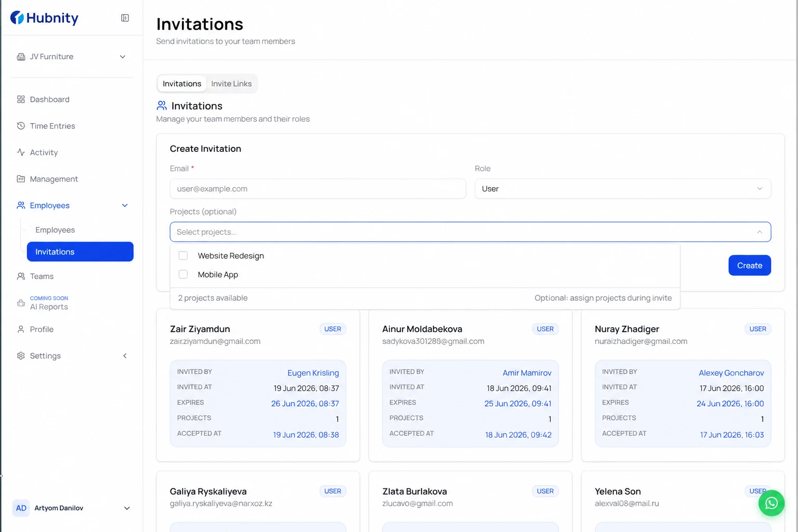Check the Mobile App project checkbox
Screen dimensions: 798x532
[183, 274]
